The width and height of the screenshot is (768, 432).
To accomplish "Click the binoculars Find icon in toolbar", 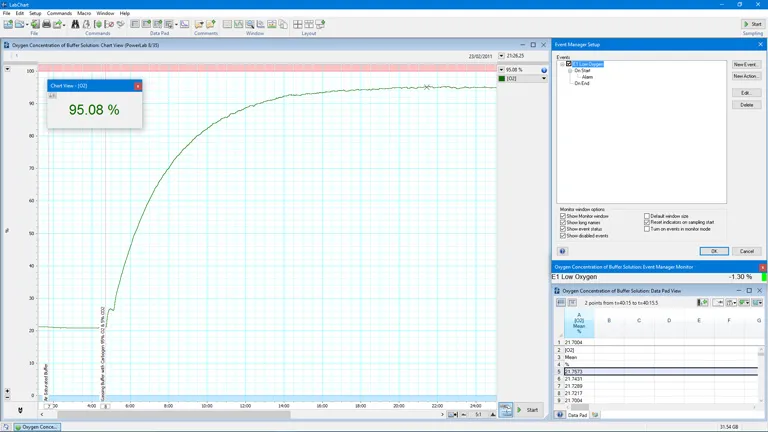I will click(x=75, y=24).
